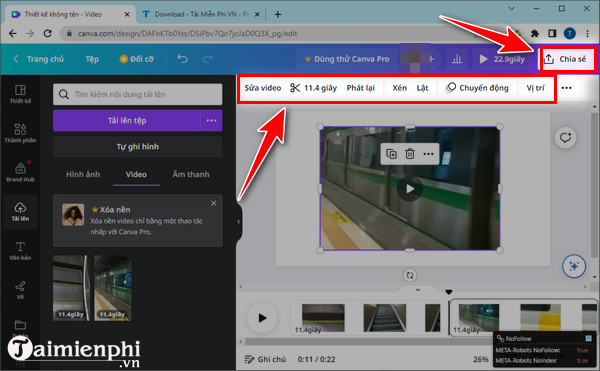Click browser forward arrow
The image size is (600, 371).
tap(30, 34)
